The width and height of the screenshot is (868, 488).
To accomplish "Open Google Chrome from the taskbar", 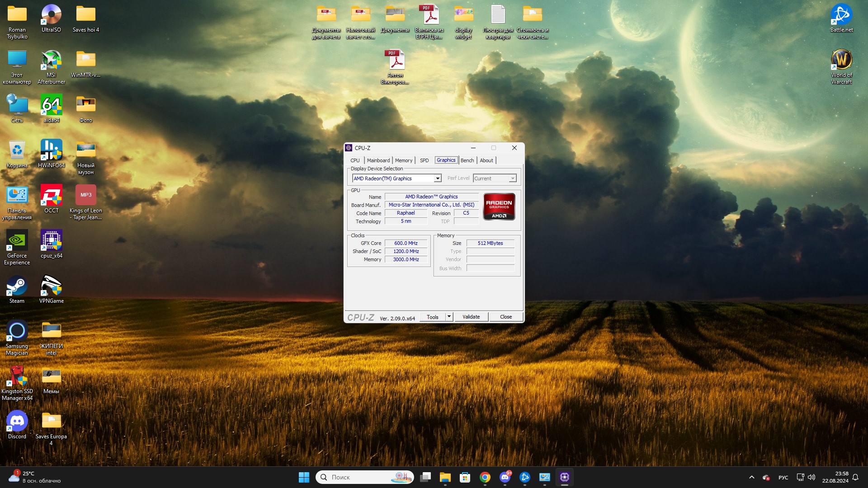I will [x=485, y=477].
